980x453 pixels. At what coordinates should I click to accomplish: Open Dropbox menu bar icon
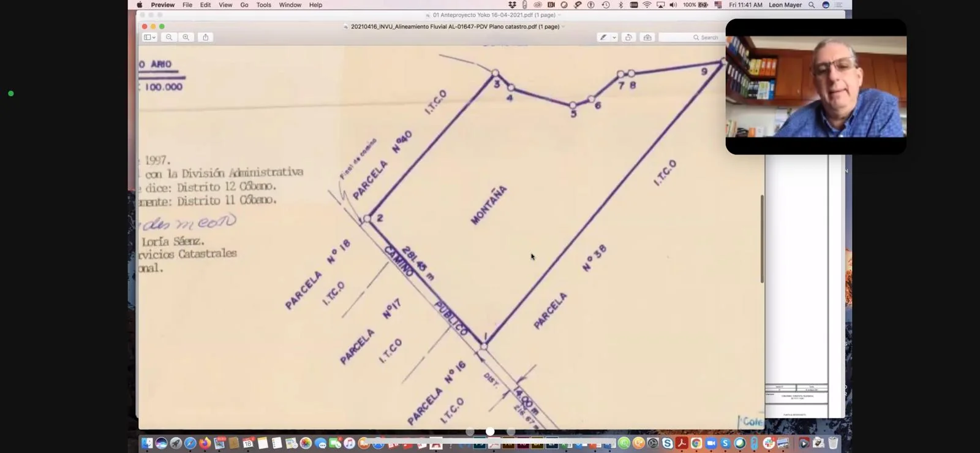(x=512, y=5)
